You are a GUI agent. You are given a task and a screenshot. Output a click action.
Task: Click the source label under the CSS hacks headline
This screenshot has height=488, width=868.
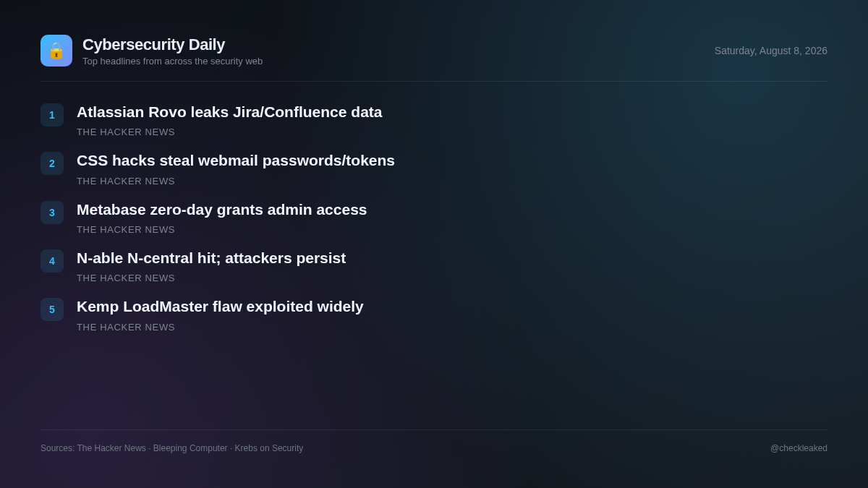126,181
